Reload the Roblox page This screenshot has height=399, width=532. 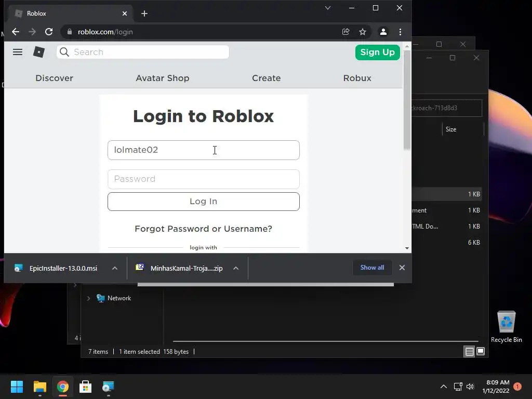[49, 32]
